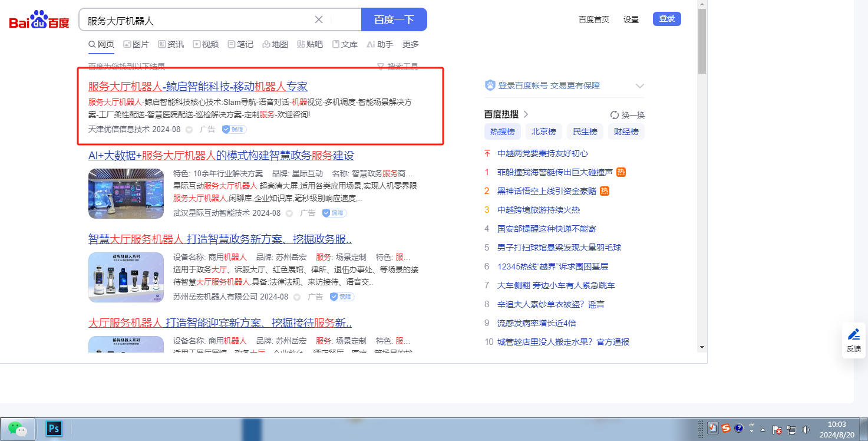Open hot topic 黑神话悟空上线引资金豪赌
The image size is (868, 441).
pyautogui.click(x=547, y=191)
